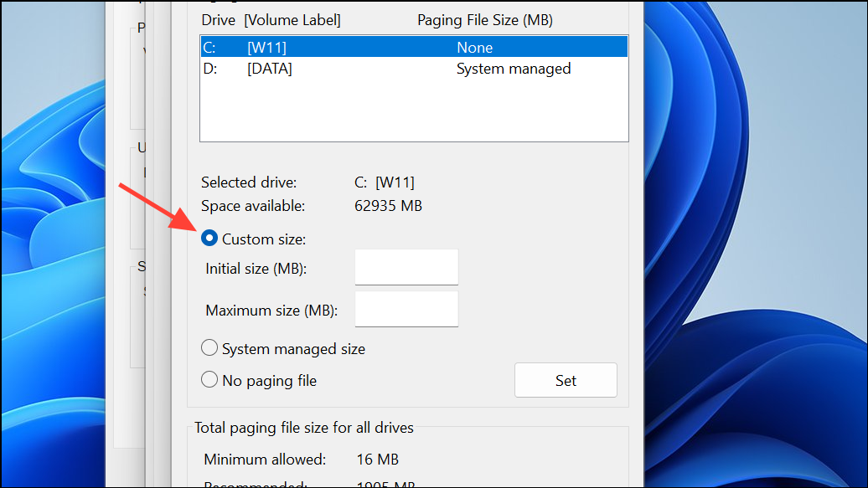
Task: Choose the System managed size option
Action: [x=209, y=348]
